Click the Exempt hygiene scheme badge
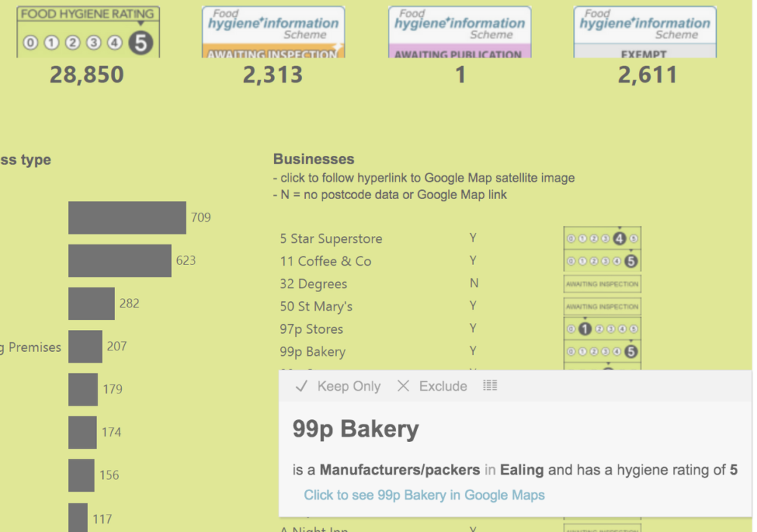 tap(645, 32)
